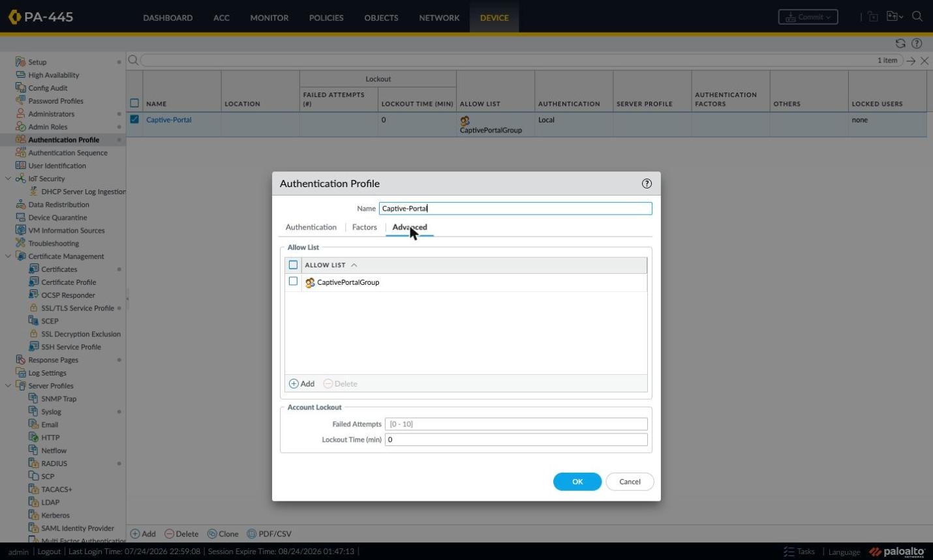Click Add under the Allow List

(x=302, y=384)
